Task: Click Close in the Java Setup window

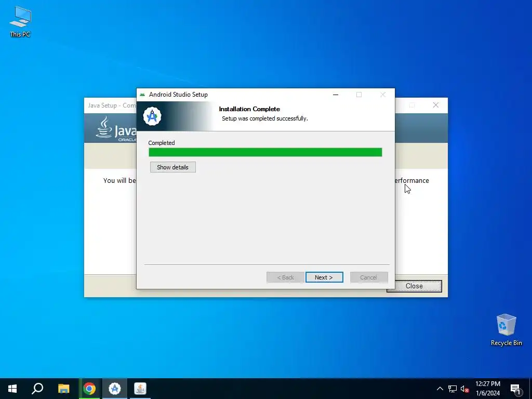Action: pos(414,286)
